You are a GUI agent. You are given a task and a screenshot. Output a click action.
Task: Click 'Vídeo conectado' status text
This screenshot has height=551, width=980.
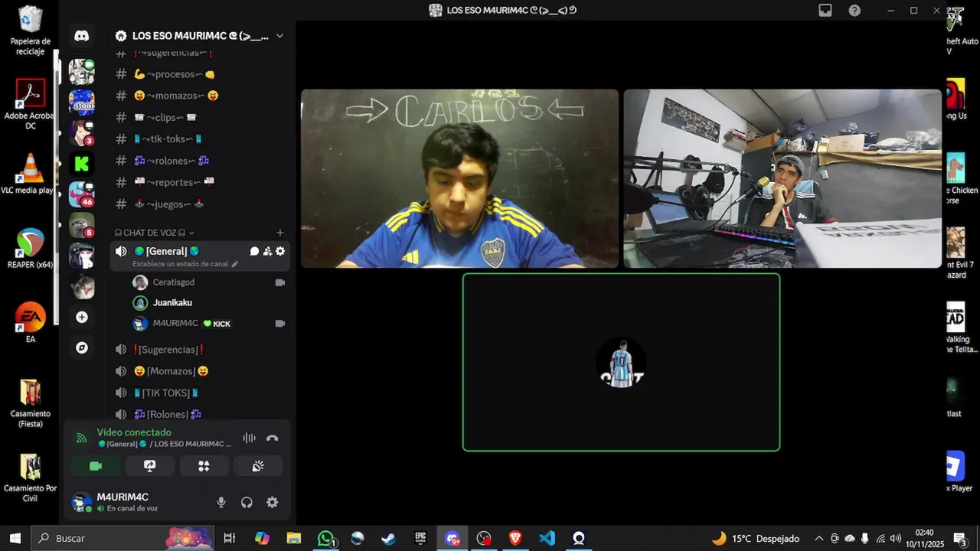134,432
